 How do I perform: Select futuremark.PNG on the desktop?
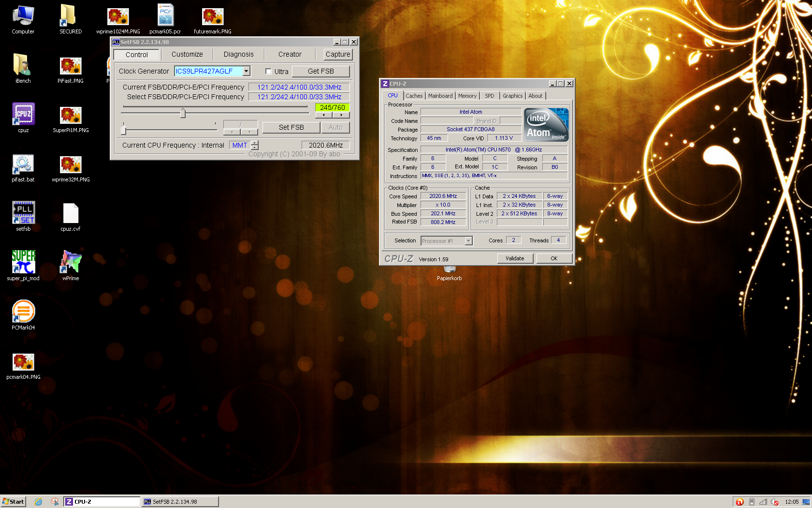213,20
